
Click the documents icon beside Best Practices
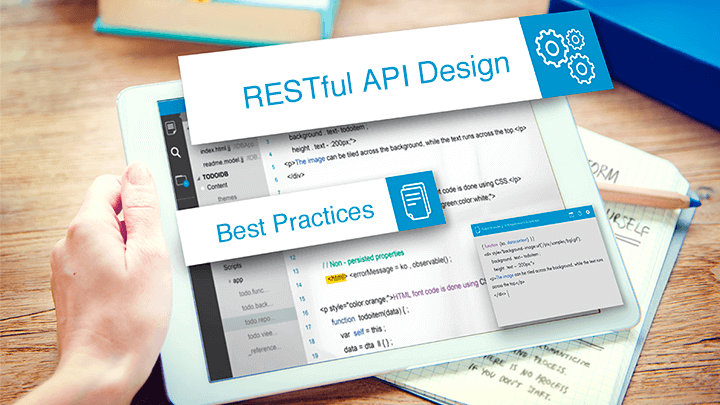tap(415, 201)
